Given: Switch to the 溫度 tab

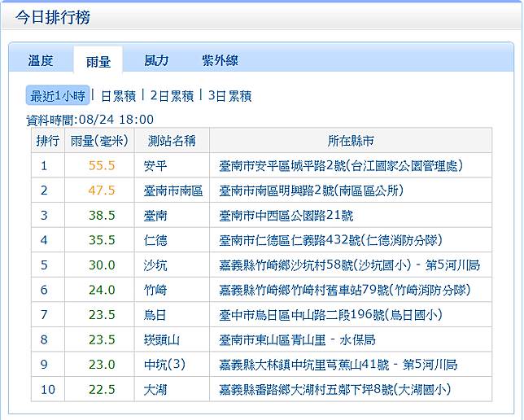Looking at the screenshot, I should coord(41,61).
